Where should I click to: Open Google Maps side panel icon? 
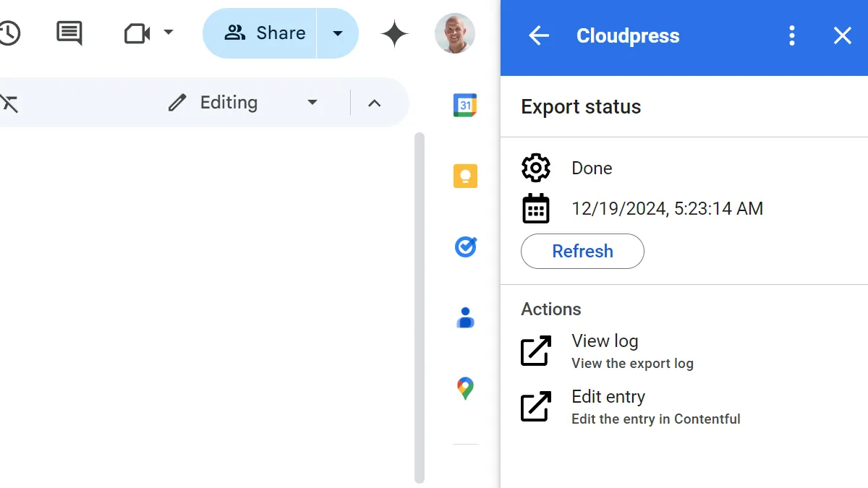pos(465,388)
